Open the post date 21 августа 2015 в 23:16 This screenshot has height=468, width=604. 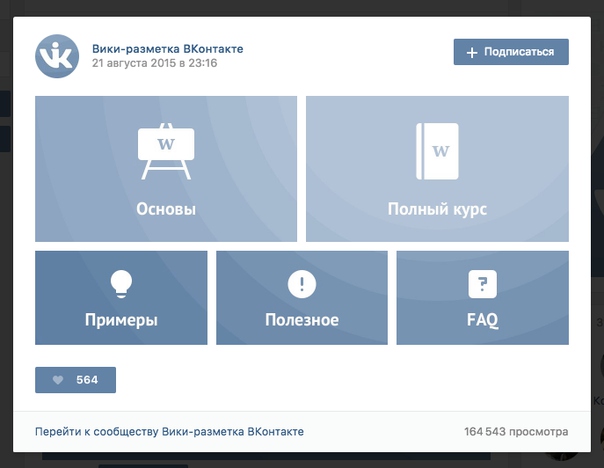pos(154,63)
